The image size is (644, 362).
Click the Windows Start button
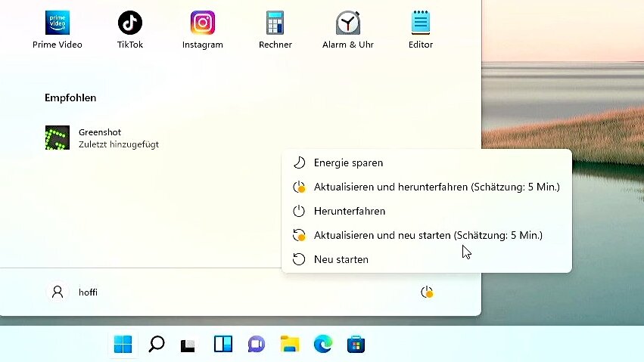123,345
